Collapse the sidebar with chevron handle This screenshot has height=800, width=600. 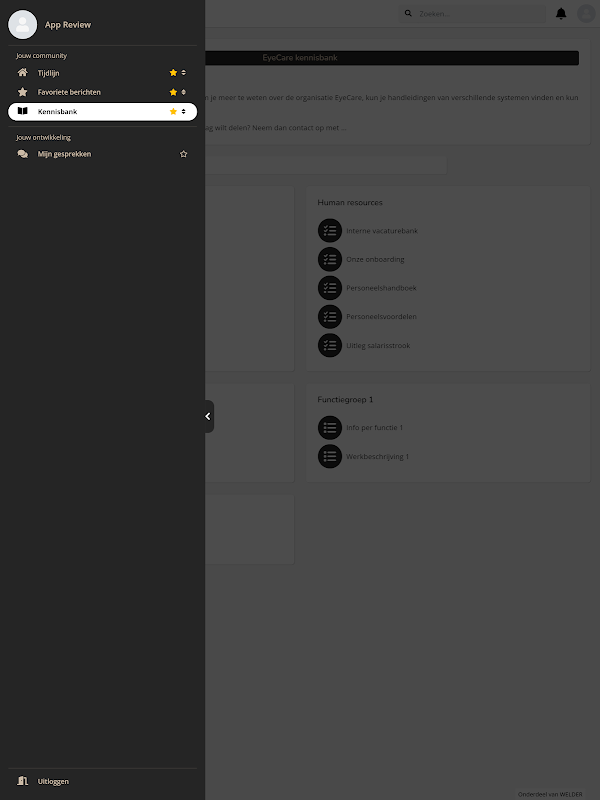208,416
